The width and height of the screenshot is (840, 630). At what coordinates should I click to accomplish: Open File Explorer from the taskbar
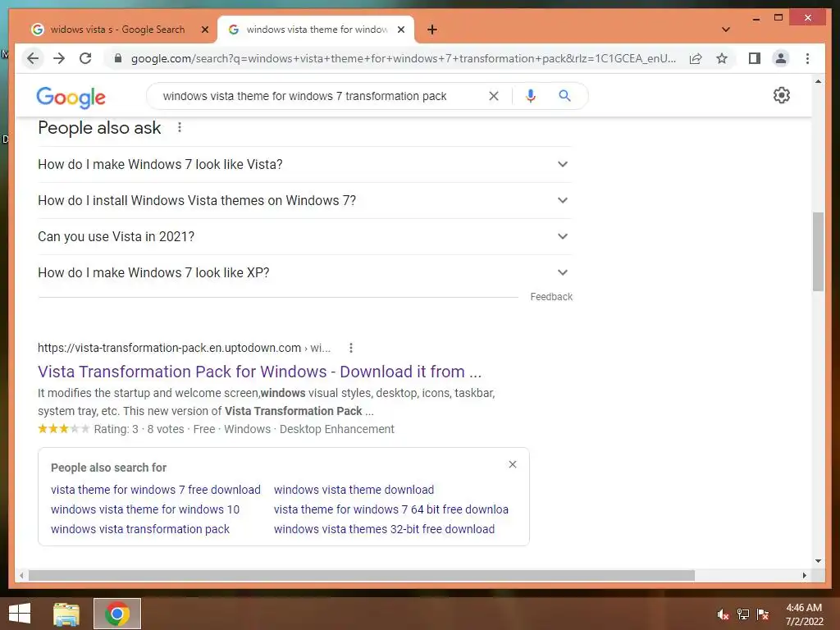coord(66,614)
